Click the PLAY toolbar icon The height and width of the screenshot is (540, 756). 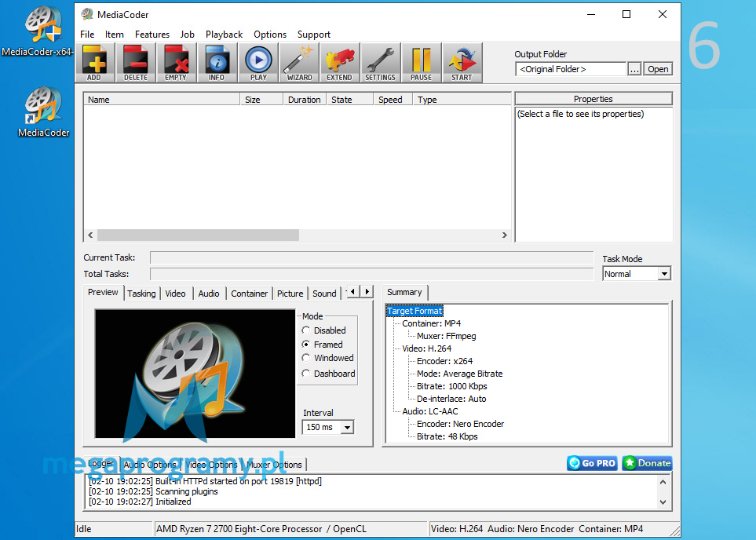[x=258, y=63]
